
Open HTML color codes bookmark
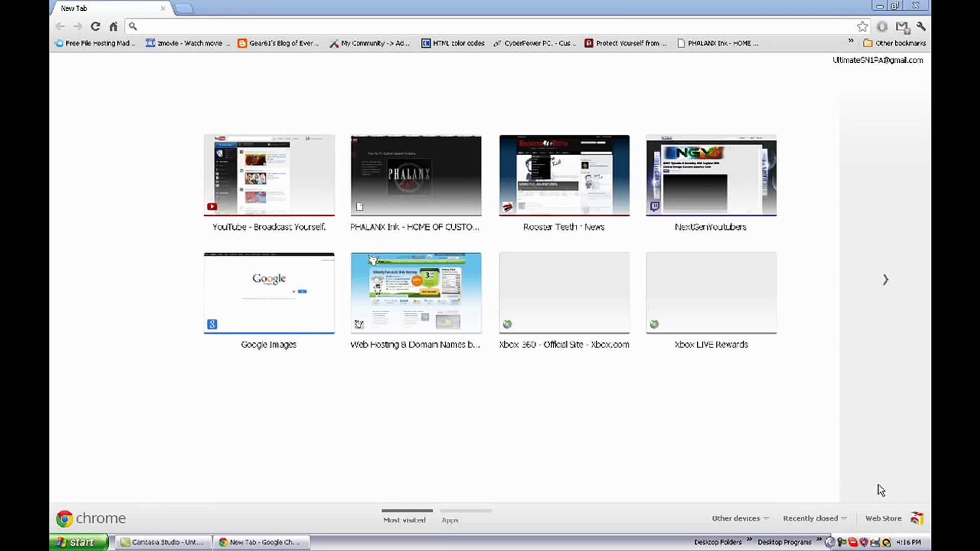point(453,43)
